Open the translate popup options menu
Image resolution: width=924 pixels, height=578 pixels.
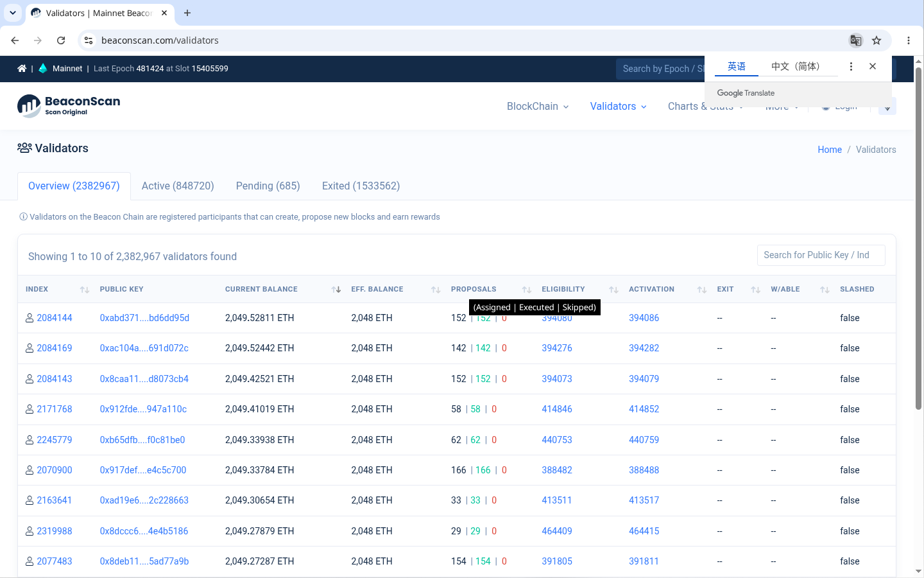pos(851,66)
